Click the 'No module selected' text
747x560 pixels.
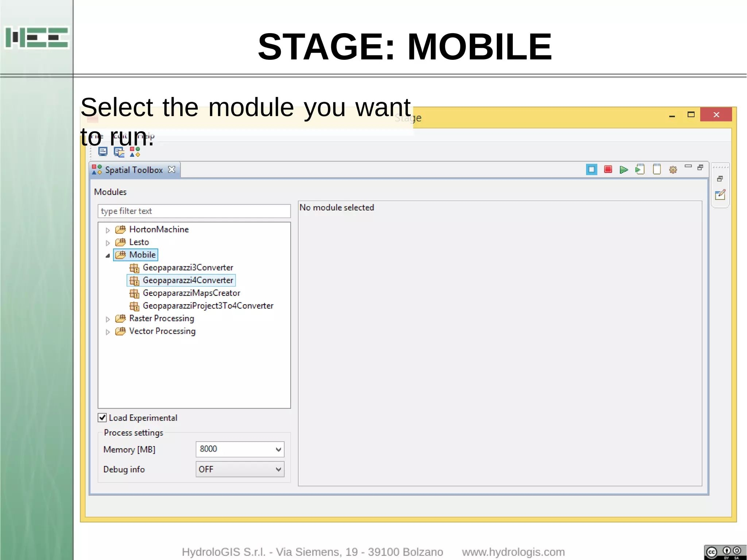click(x=337, y=208)
